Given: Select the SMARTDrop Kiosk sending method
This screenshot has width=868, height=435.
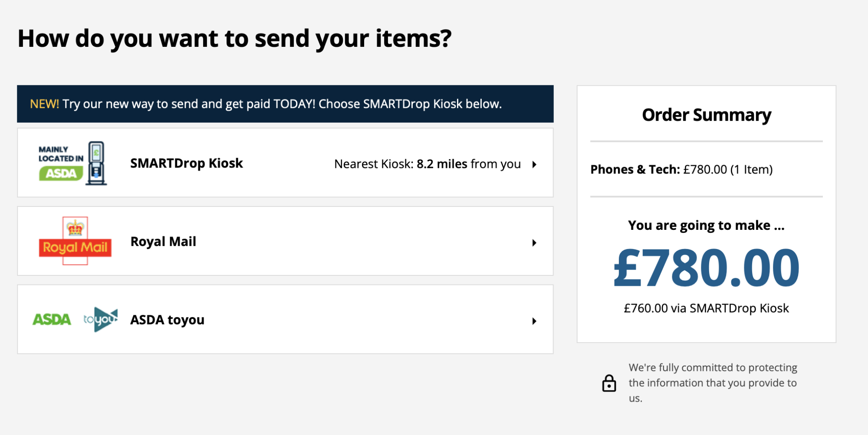Looking at the screenshot, I should (x=186, y=164).
